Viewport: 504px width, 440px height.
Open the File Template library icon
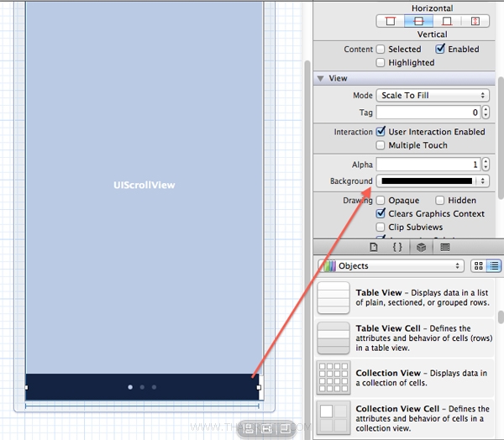(374, 247)
